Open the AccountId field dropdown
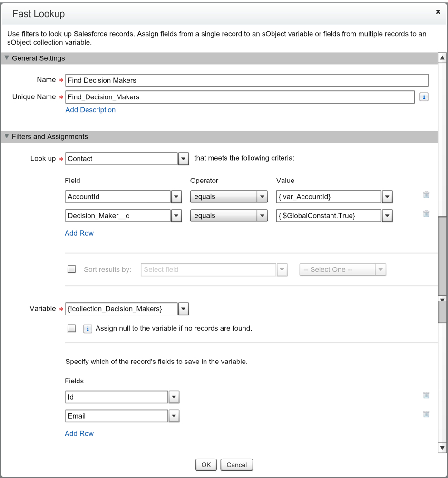Image resolution: width=448 pixels, height=478 pixels. [x=176, y=197]
